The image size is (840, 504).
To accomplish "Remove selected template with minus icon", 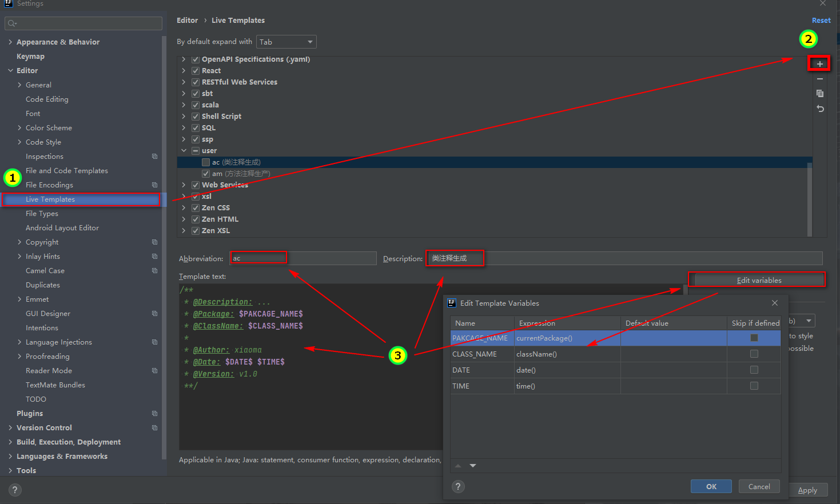I will coord(819,79).
